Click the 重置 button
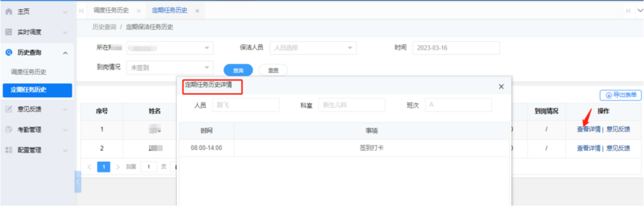Screen dimensions: 644x212 click(273, 70)
